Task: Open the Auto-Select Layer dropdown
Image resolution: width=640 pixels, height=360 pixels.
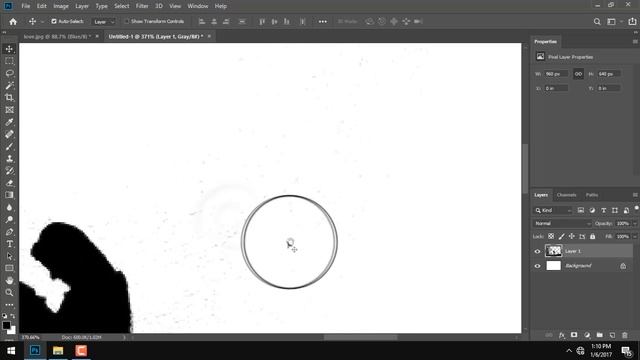Action: 104,22
